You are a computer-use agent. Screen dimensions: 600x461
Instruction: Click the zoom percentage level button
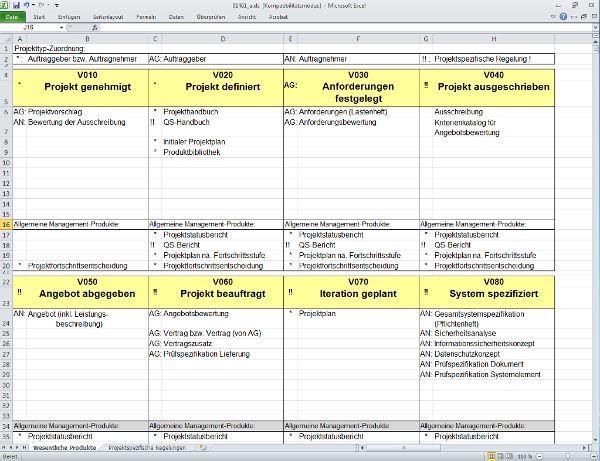coord(523,456)
